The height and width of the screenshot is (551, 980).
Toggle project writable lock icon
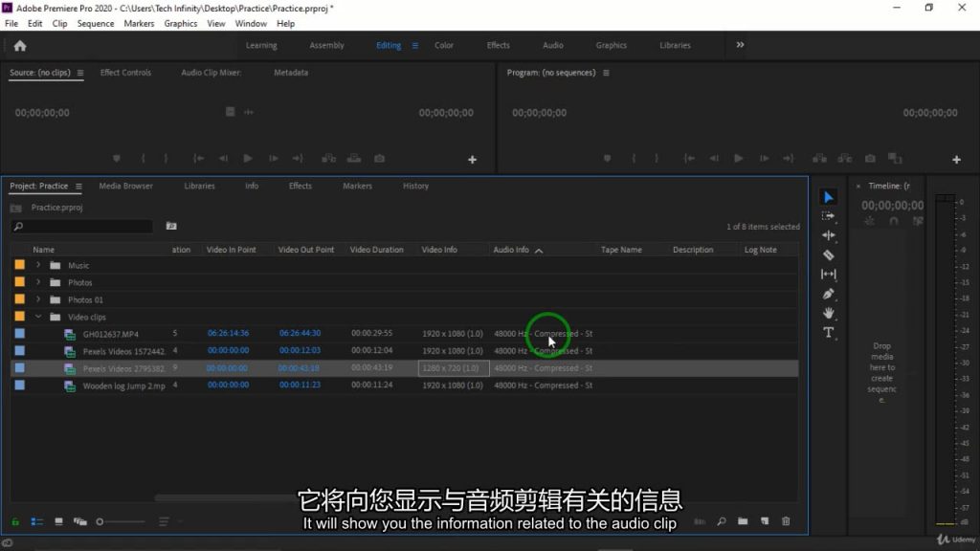tap(15, 521)
